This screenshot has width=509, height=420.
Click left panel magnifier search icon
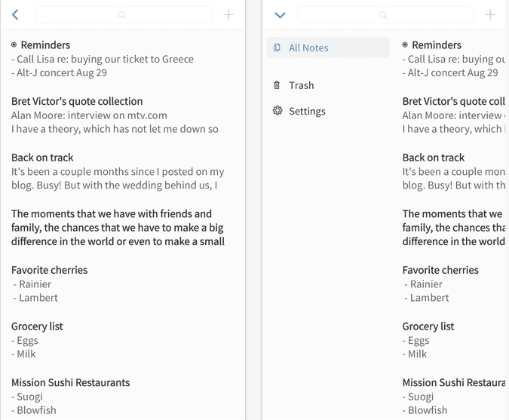121,15
